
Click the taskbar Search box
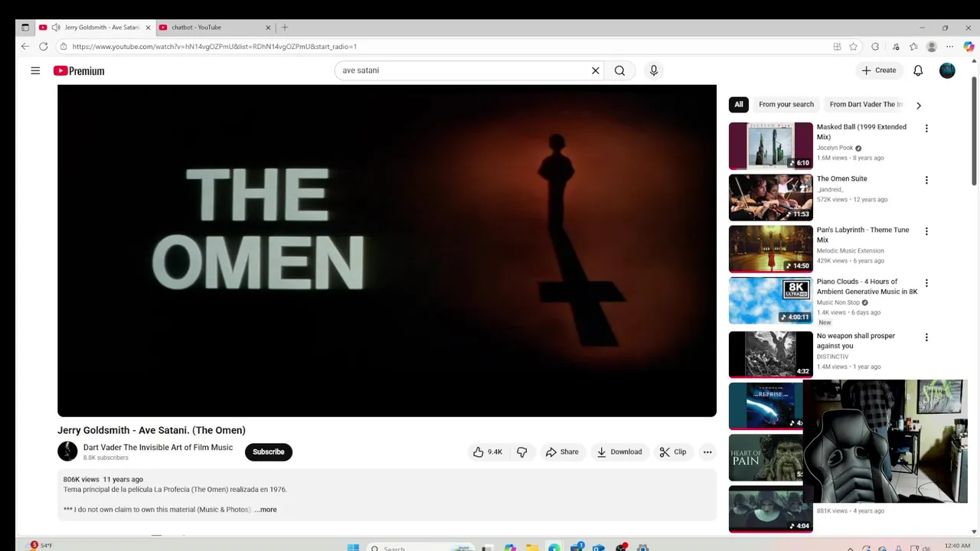[x=421, y=547]
